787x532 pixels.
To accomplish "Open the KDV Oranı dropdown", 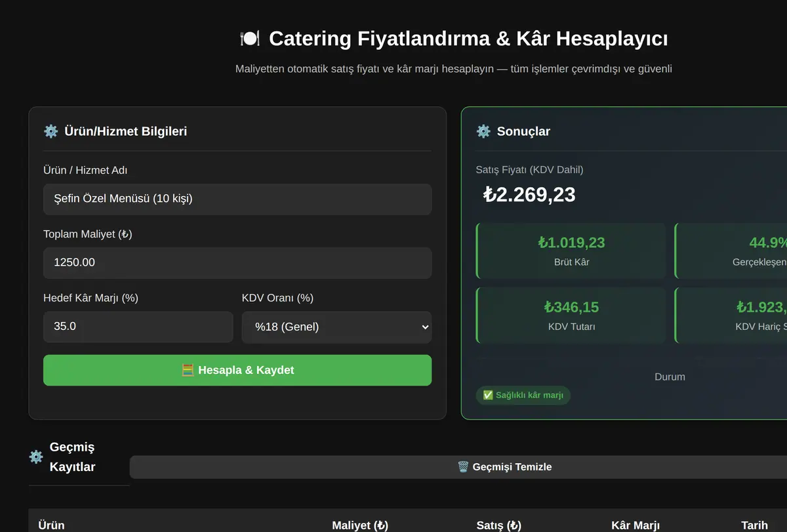I will tap(336, 327).
